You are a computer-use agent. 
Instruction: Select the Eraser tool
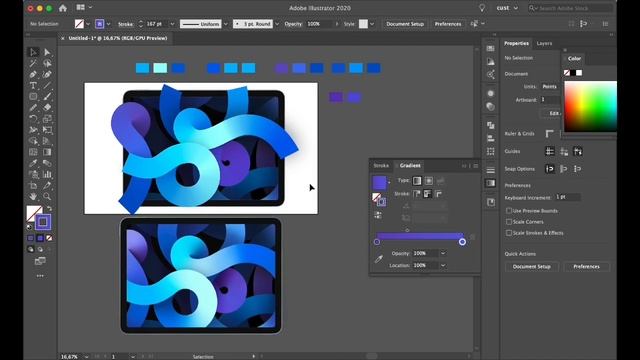click(x=47, y=107)
